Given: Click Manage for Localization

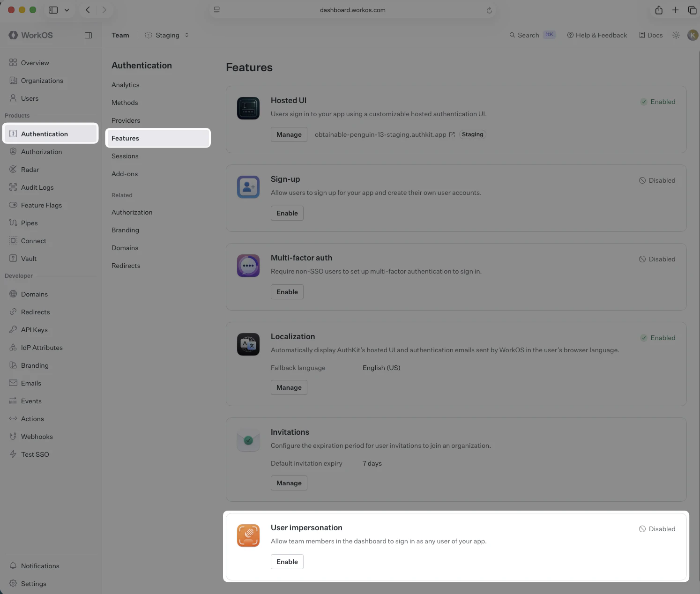Looking at the screenshot, I should [289, 387].
